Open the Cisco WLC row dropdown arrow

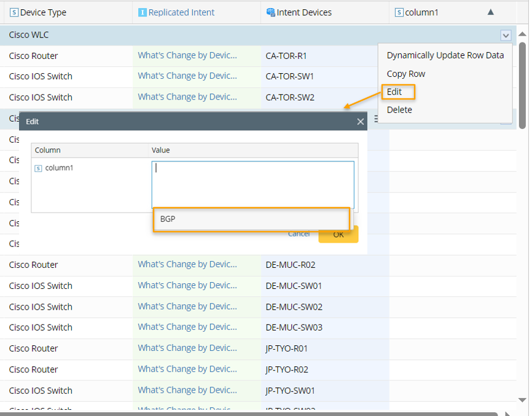tap(506, 35)
